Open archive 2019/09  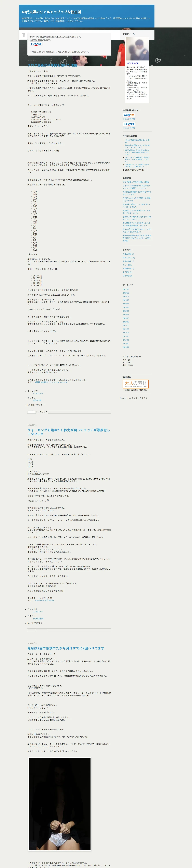(x=126, y=336)
